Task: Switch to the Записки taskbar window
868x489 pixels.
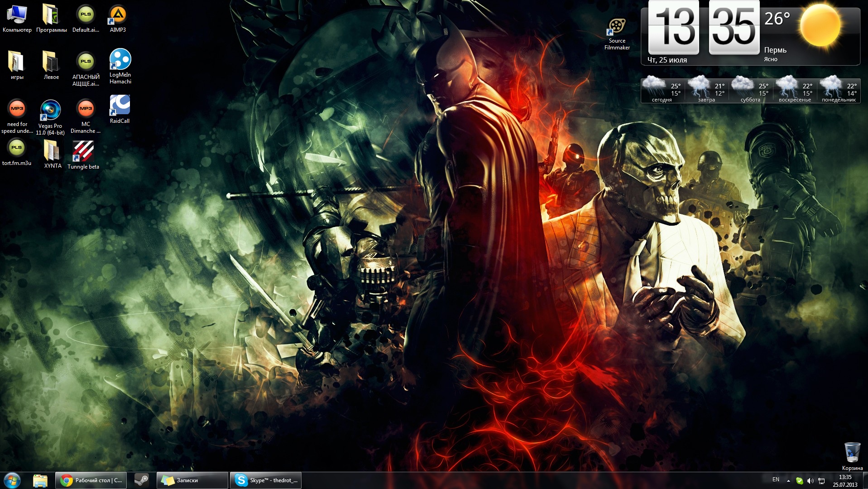Action: click(192, 480)
